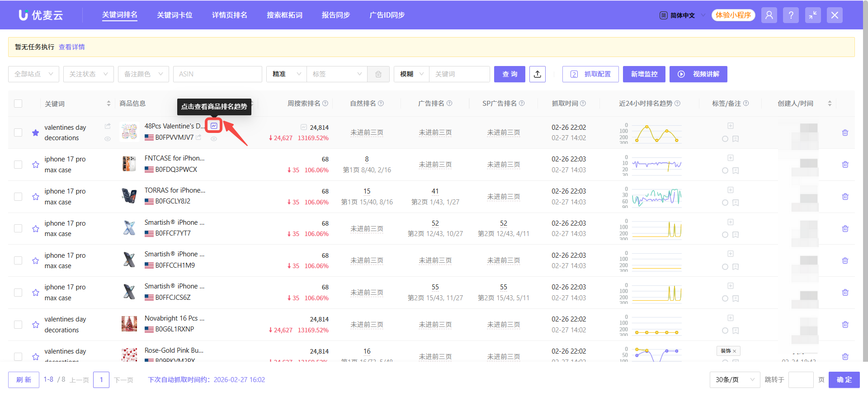
Task: Open help question mark icon
Action: [x=791, y=15]
